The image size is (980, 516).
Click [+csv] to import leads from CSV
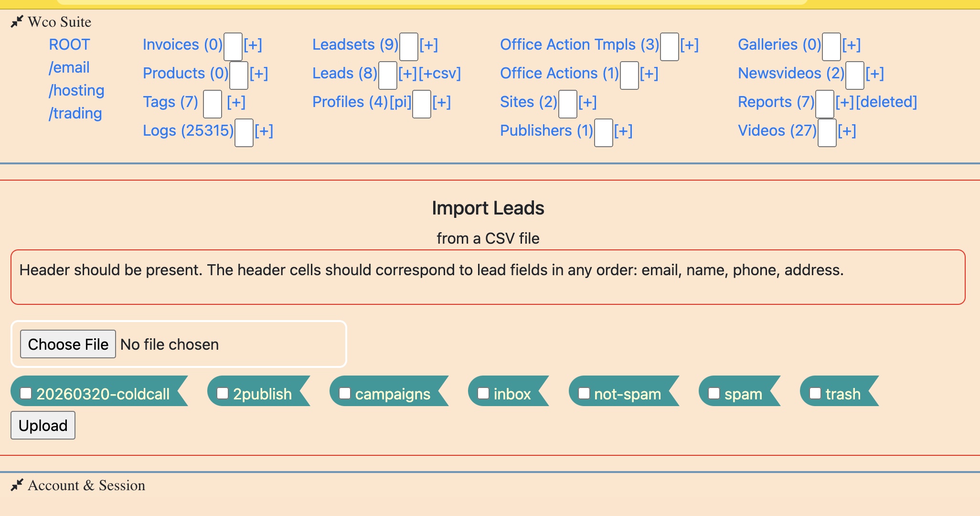click(x=437, y=73)
